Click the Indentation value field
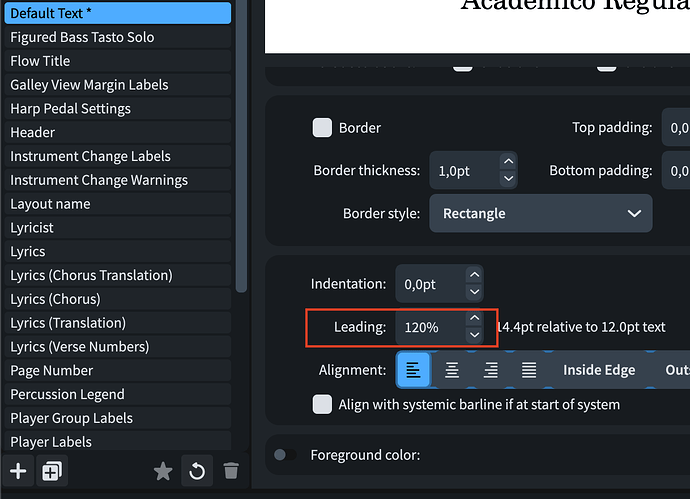The image size is (690, 499). tap(429, 284)
